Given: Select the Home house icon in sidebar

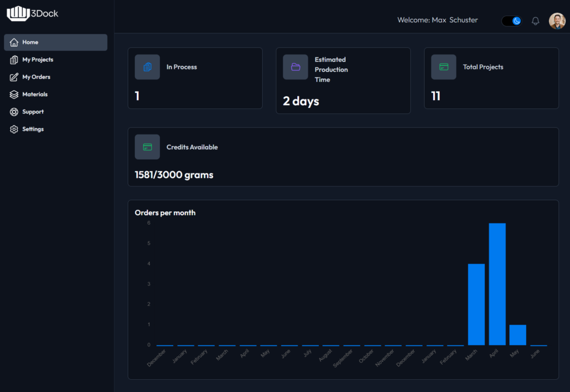Looking at the screenshot, I should 14,42.
